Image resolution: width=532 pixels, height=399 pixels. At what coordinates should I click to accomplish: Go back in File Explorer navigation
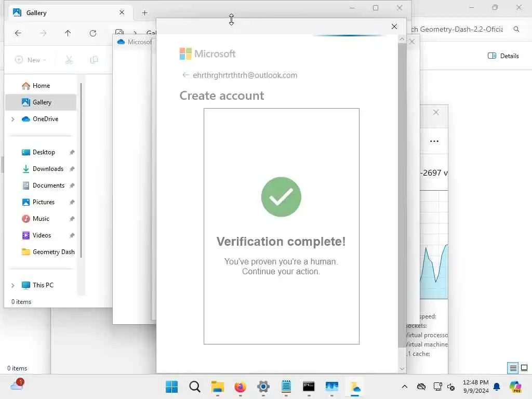pyautogui.click(x=18, y=33)
